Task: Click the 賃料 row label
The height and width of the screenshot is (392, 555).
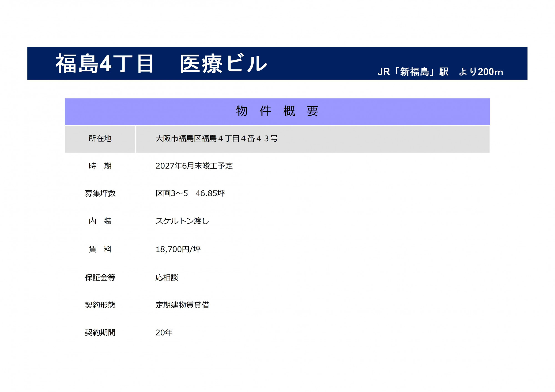Action: [x=100, y=249]
